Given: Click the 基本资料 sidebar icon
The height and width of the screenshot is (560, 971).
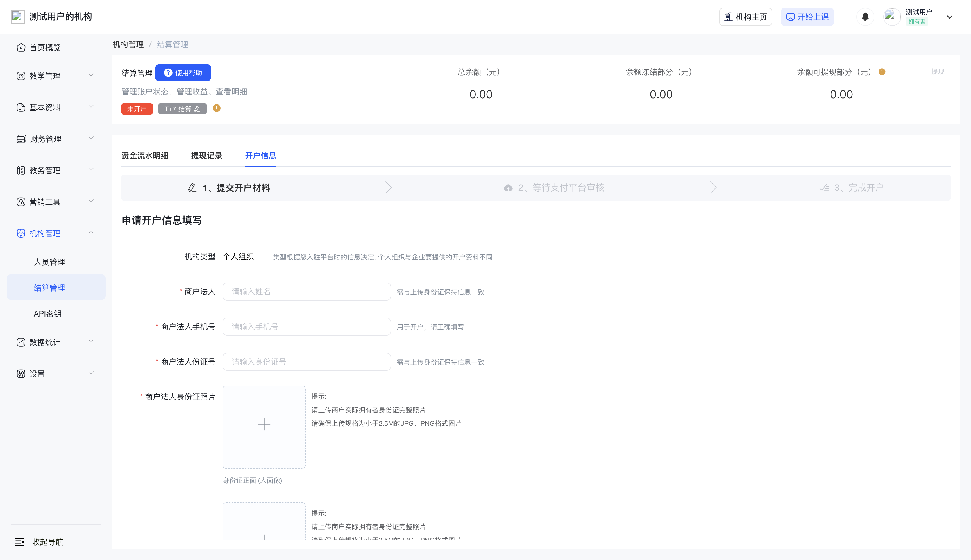Looking at the screenshot, I should [21, 107].
